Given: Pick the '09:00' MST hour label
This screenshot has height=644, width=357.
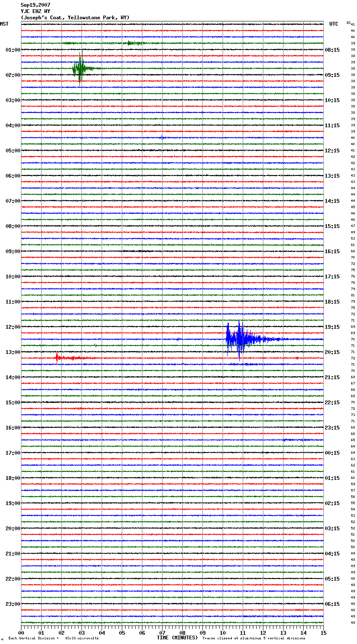Looking at the screenshot, I should (x=13, y=251).
